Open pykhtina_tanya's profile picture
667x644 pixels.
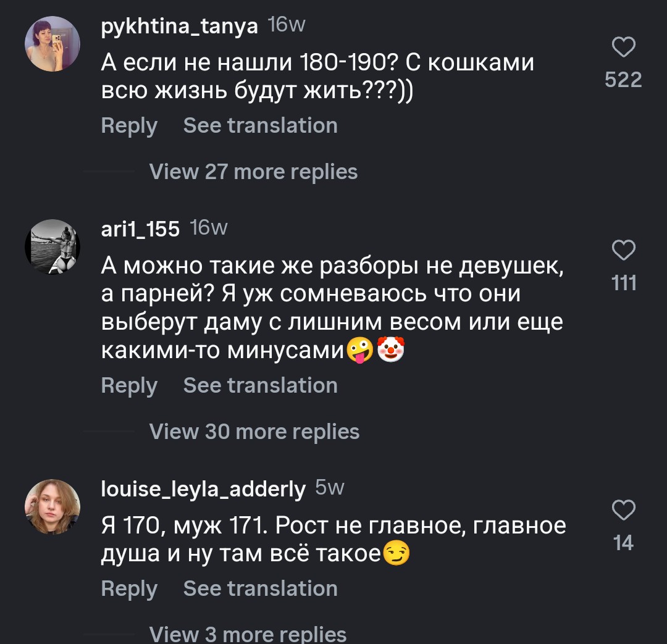coord(52,43)
